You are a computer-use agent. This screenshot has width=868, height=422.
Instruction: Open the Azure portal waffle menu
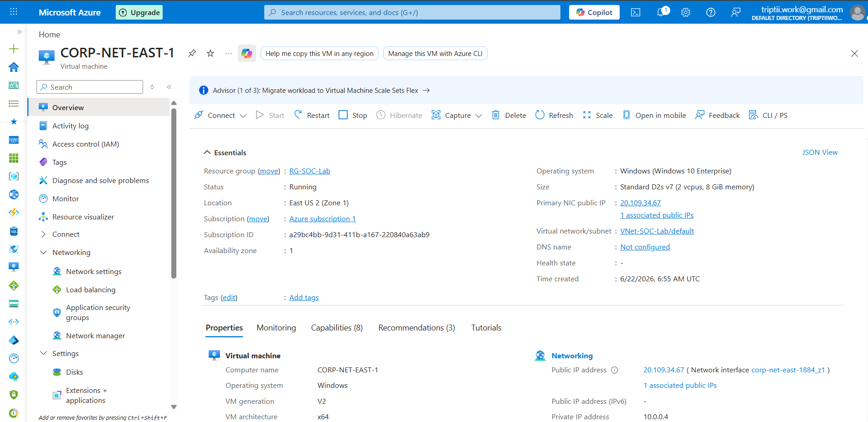coord(14,12)
